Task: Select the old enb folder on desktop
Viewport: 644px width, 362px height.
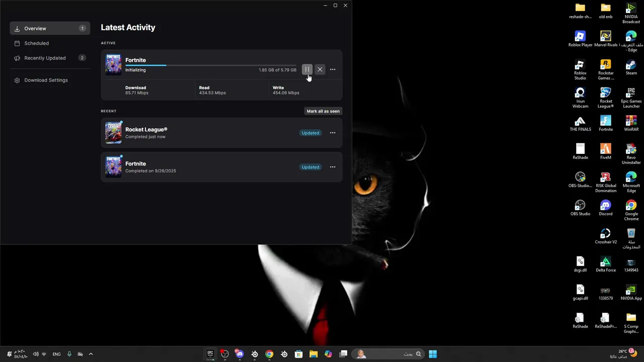Action: point(606,11)
